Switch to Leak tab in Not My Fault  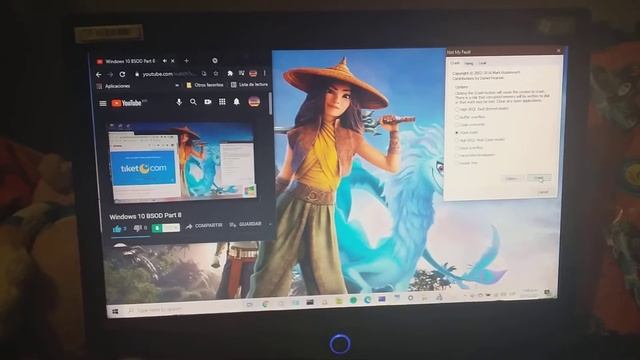(x=482, y=63)
